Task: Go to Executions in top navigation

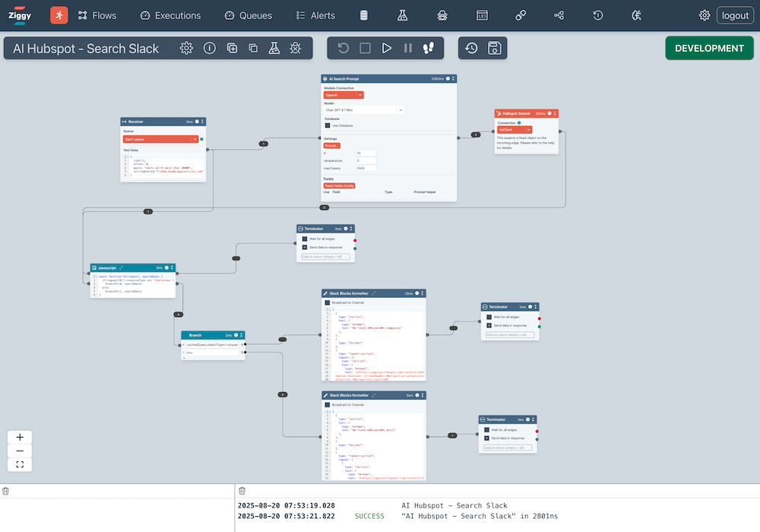Action: tap(170, 15)
